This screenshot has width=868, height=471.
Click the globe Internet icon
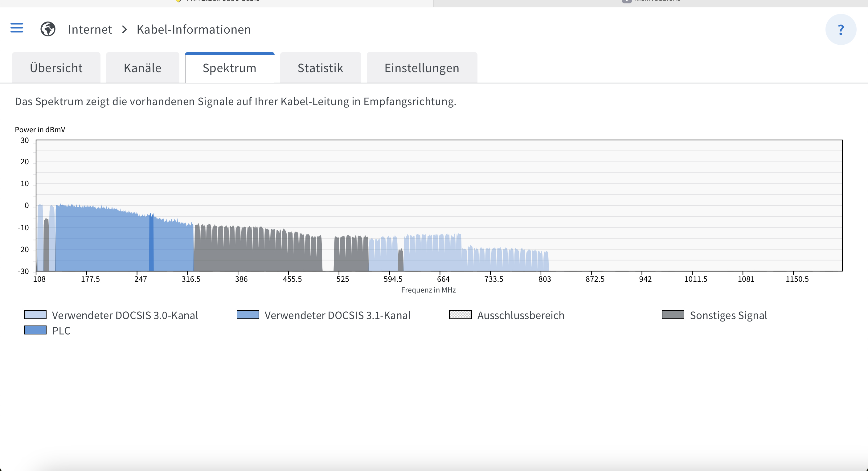coord(48,29)
